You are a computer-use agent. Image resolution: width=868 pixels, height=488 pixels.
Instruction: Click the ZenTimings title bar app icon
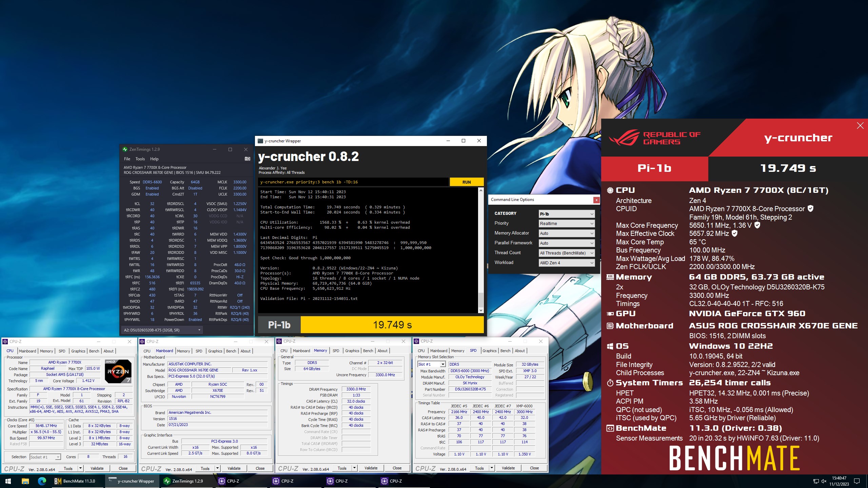pos(125,149)
